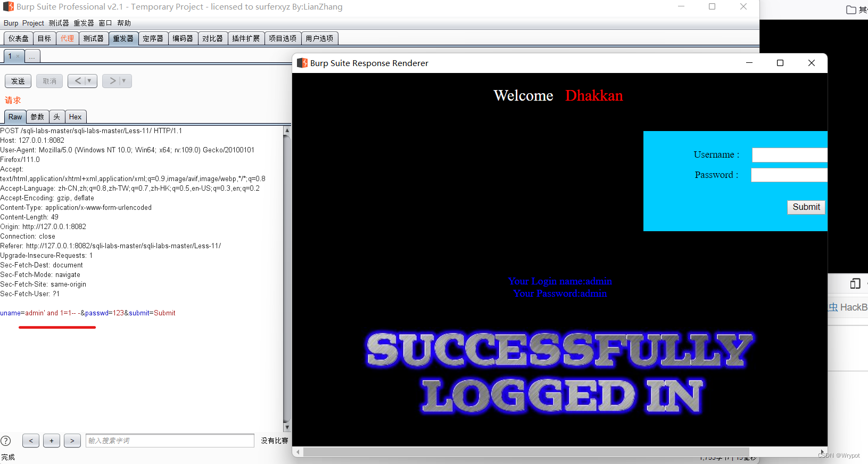Switch to the 代理 tab

(68, 38)
